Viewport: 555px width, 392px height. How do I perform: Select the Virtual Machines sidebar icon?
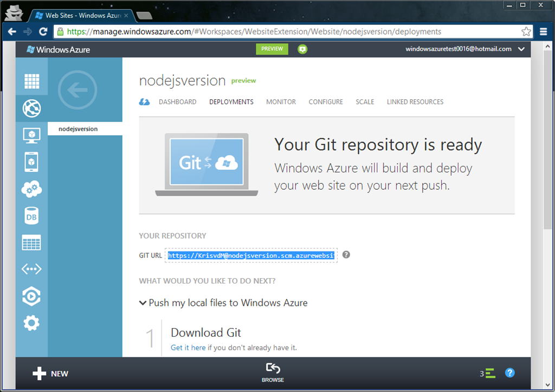click(x=31, y=135)
